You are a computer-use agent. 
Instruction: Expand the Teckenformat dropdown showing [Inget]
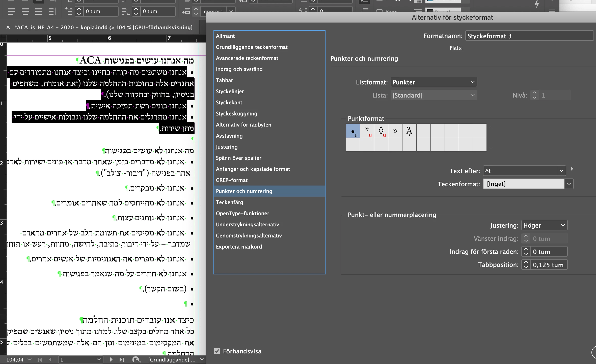[x=569, y=184]
